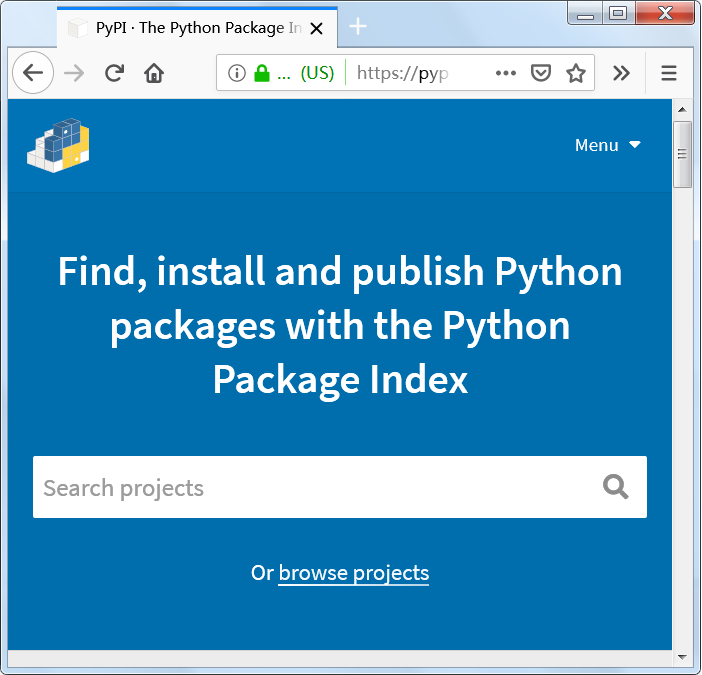
Task: Click the forward navigation arrow
Action: tap(74, 73)
